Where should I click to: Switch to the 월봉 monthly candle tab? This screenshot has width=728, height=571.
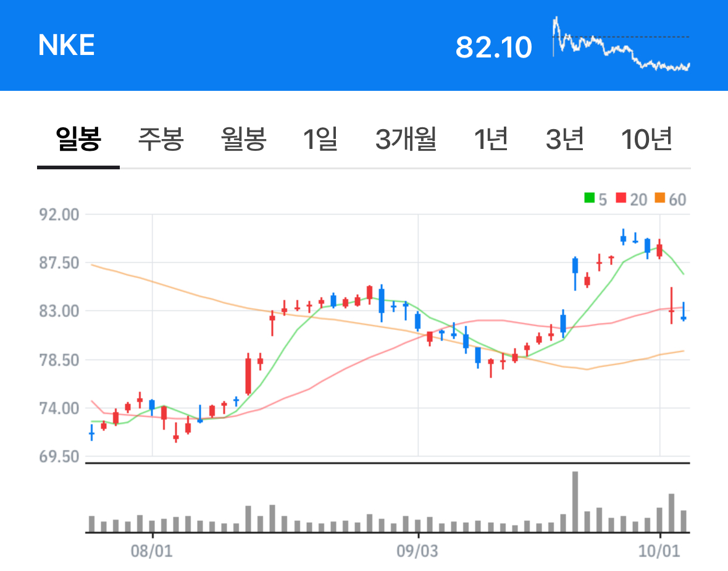coord(243,138)
